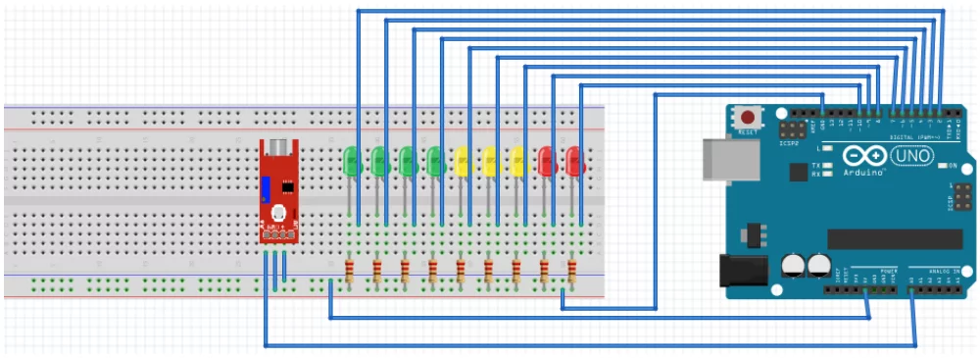This screenshot has height=358, width=980.
Task: Click the white mounting hole on the sensor module
Action: tap(278, 212)
